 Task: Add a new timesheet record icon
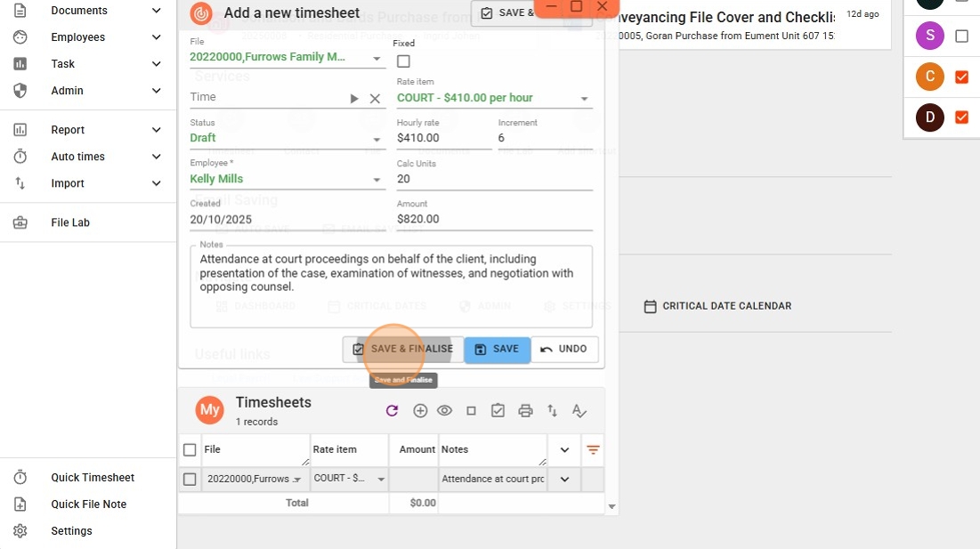[x=420, y=410]
